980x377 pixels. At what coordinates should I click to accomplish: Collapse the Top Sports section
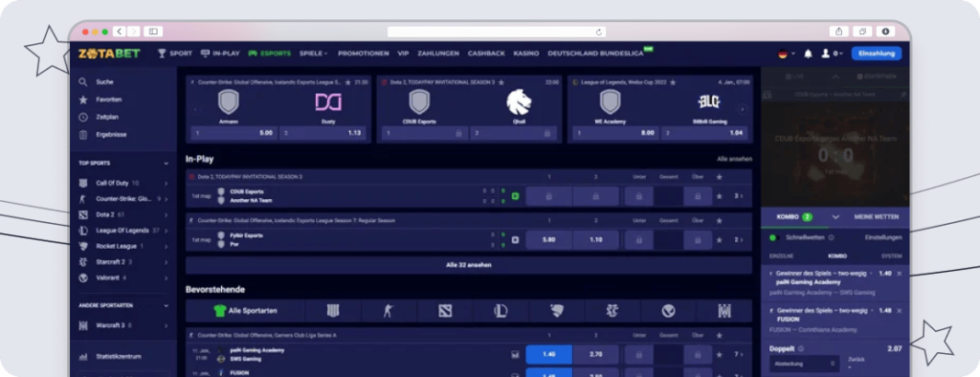(167, 164)
